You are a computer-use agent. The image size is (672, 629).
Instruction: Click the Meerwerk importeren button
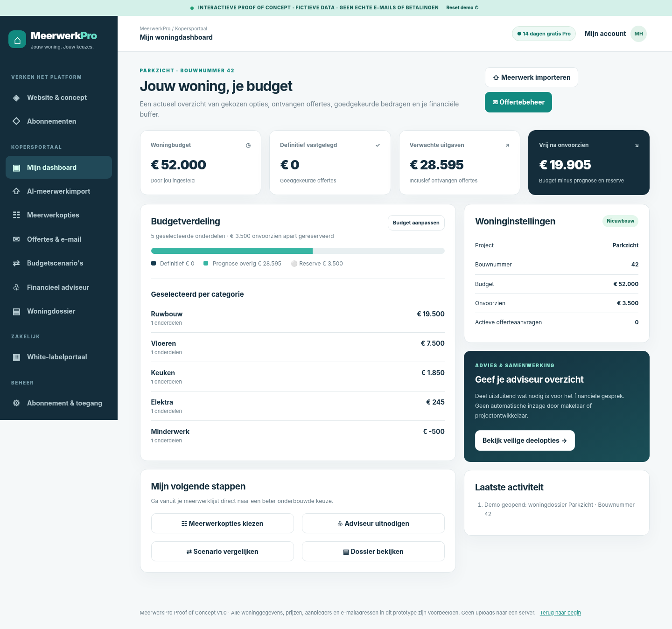click(532, 77)
